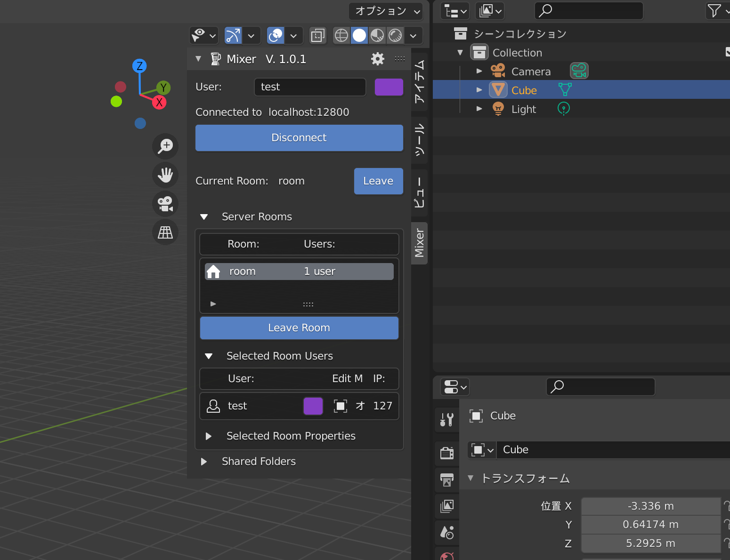Open shading options dropdown arrow
Viewport: 730px width, 560px height.
tap(413, 35)
